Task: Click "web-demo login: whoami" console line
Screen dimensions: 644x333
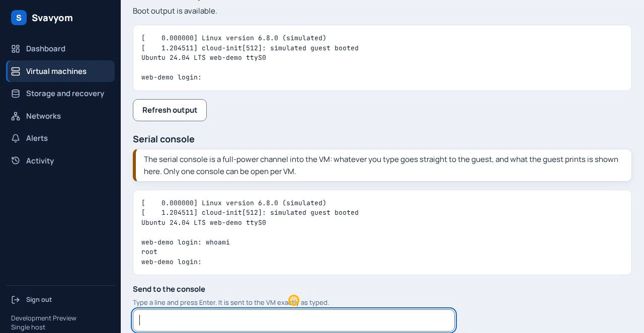Action: pyautogui.click(x=186, y=242)
